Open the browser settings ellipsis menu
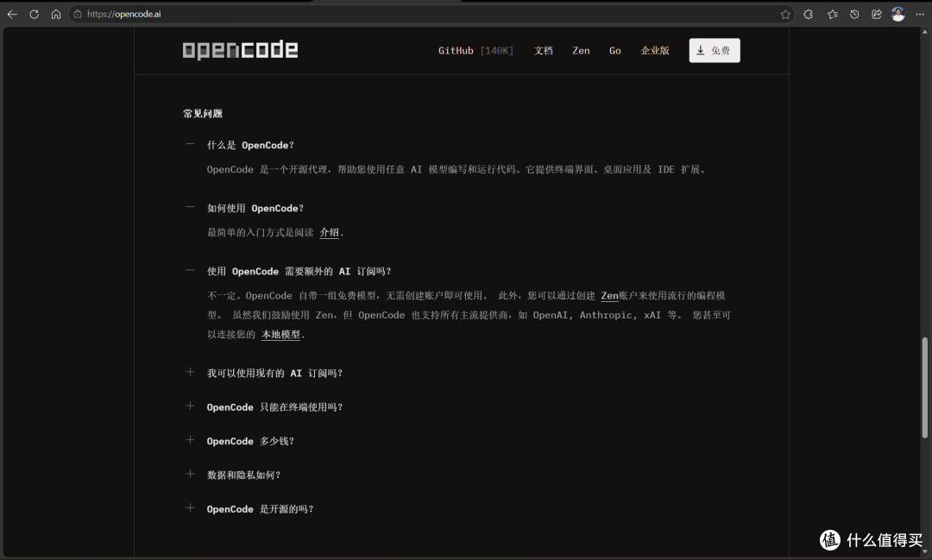This screenshot has height=560, width=932. click(x=920, y=15)
